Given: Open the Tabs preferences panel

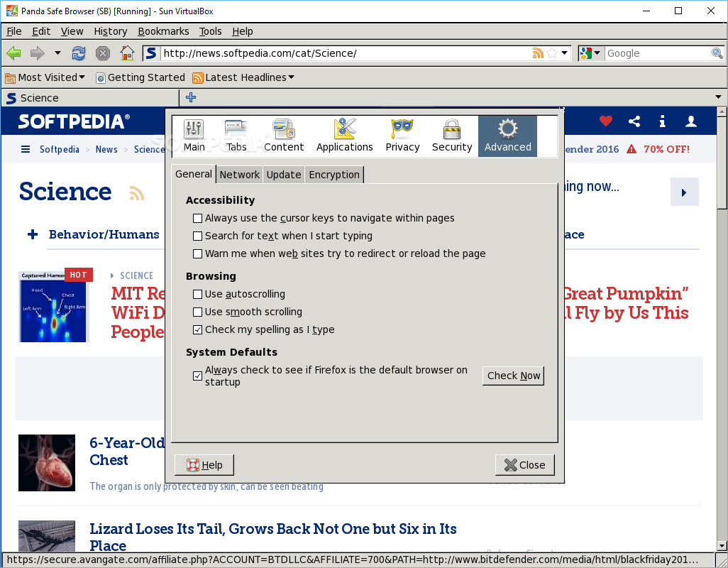Looking at the screenshot, I should click(x=236, y=136).
